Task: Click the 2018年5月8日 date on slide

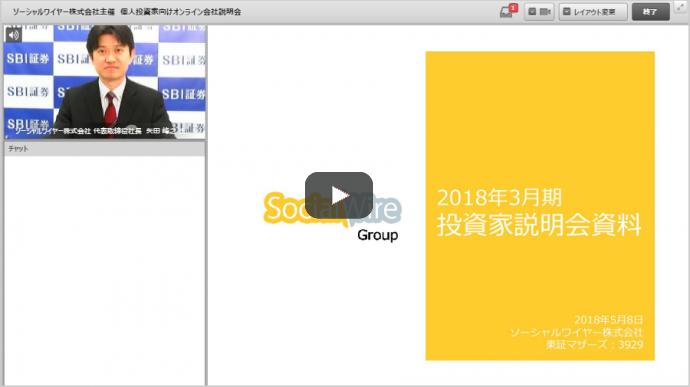Action: coord(609,320)
